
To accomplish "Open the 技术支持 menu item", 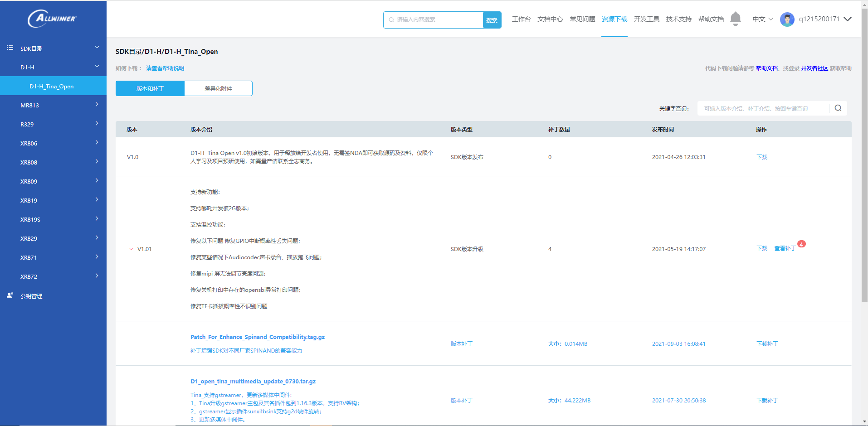I will (x=678, y=19).
